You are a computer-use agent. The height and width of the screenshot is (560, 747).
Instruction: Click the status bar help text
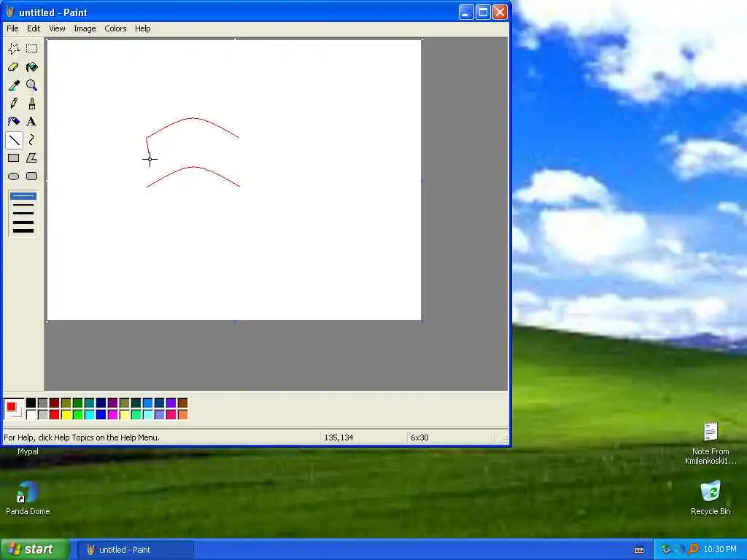tap(82, 437)
